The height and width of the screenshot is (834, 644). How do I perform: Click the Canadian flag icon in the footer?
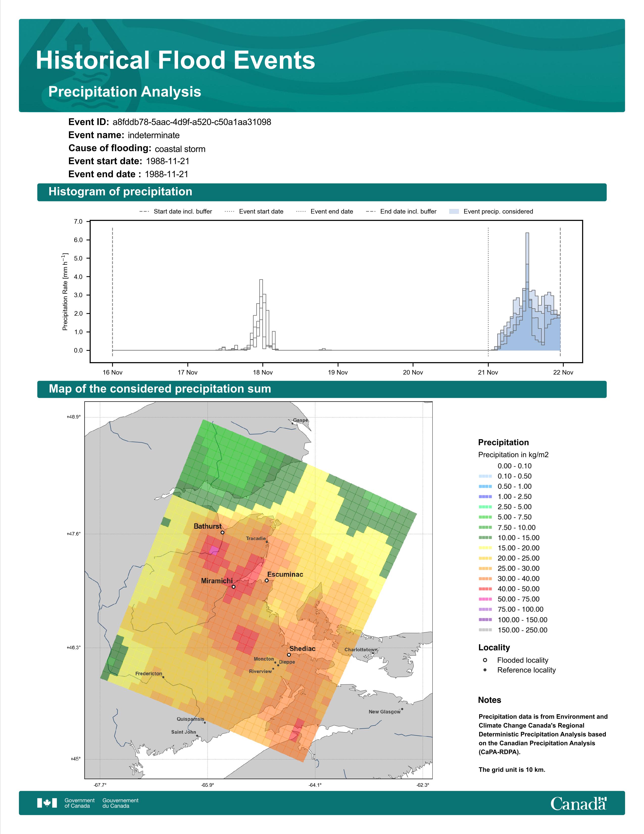[x=47, y=803]
